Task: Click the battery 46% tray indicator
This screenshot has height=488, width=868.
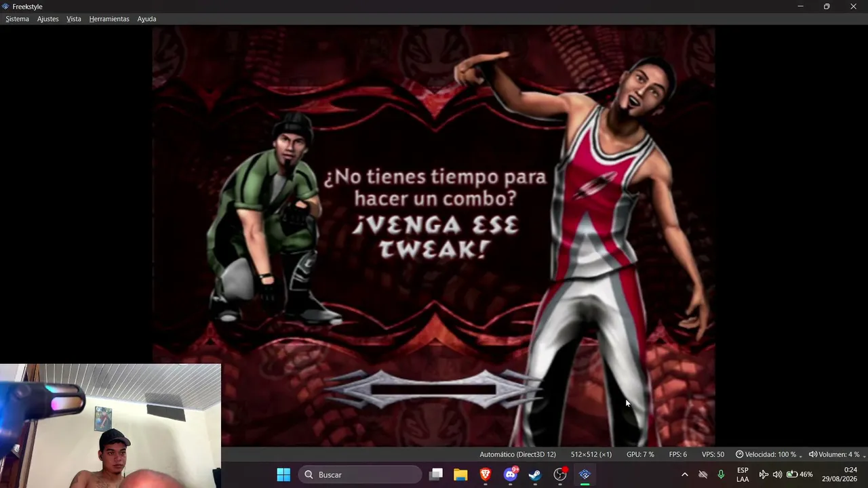Action: (x=800, y=474)
